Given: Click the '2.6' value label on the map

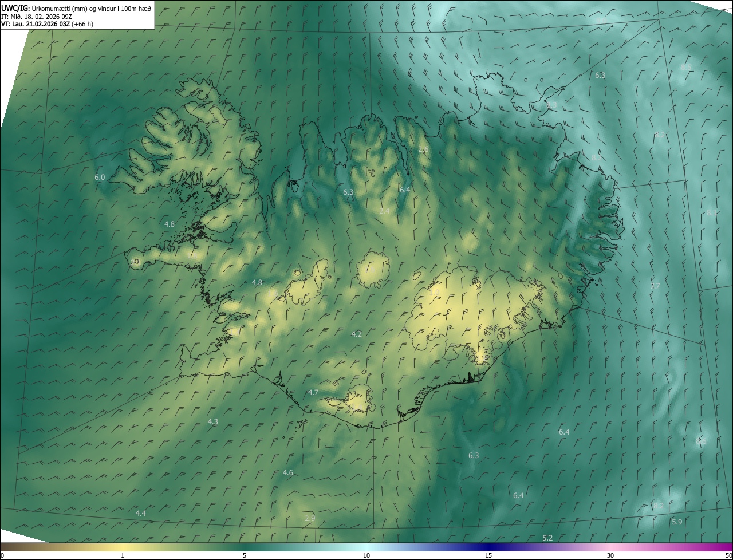Looking at the screenshot, I should 423,149.
